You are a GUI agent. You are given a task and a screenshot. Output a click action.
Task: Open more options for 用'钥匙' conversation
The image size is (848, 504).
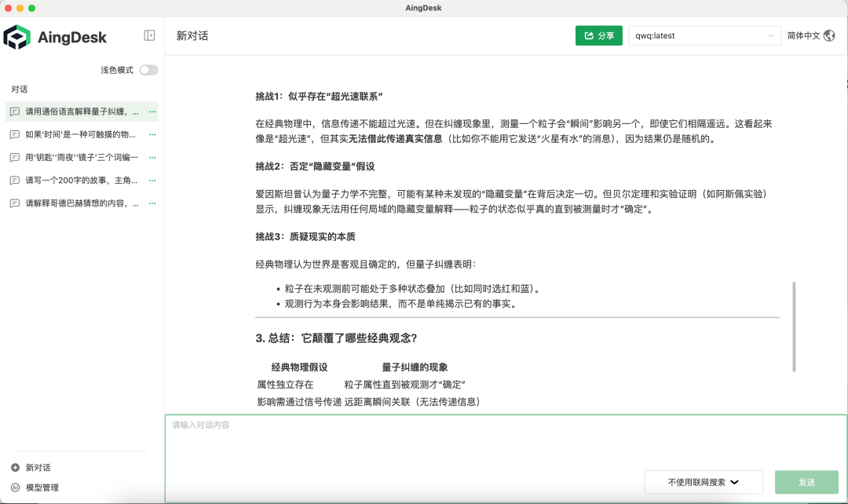pos(152,157)
